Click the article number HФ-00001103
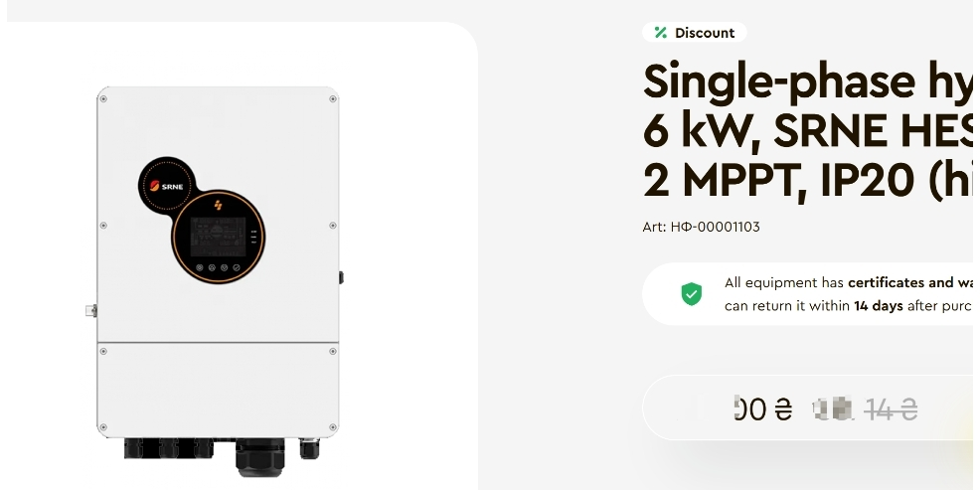Image resolution: width=980 pixels, height=490 pixels. [702, 227]
